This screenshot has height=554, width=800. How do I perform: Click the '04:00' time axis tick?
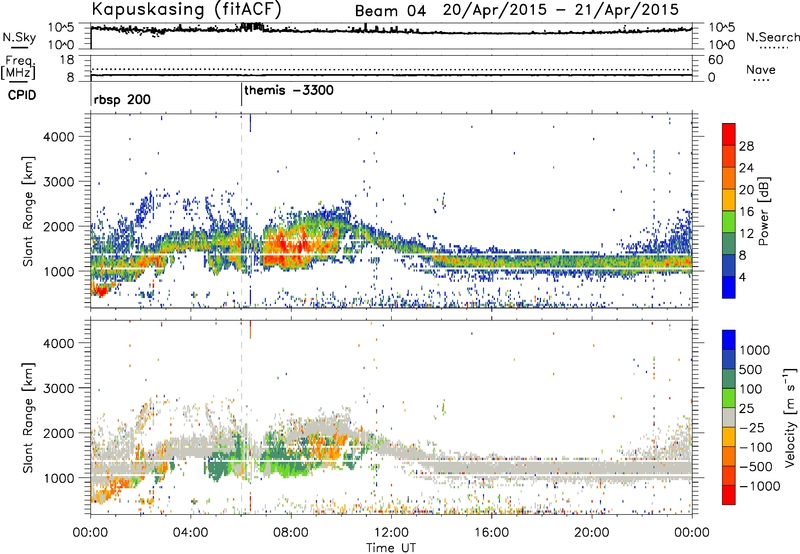tap(190, 533)
